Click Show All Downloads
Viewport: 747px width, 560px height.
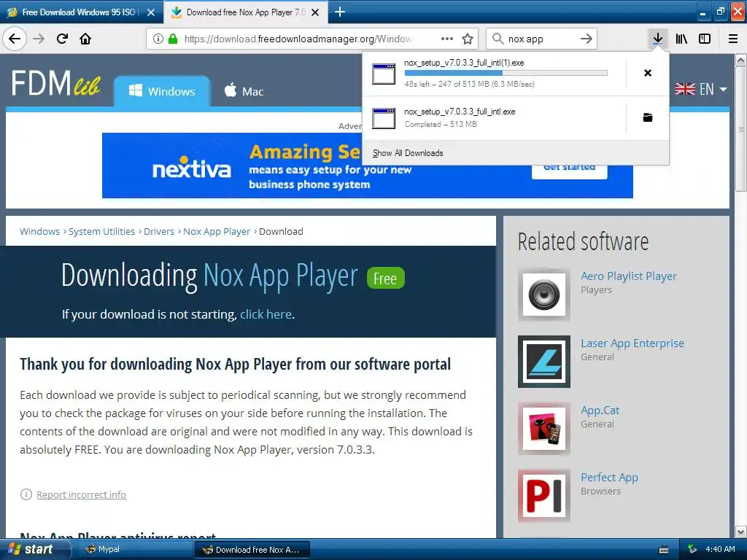pyautogui.click(x=408, y=153)
